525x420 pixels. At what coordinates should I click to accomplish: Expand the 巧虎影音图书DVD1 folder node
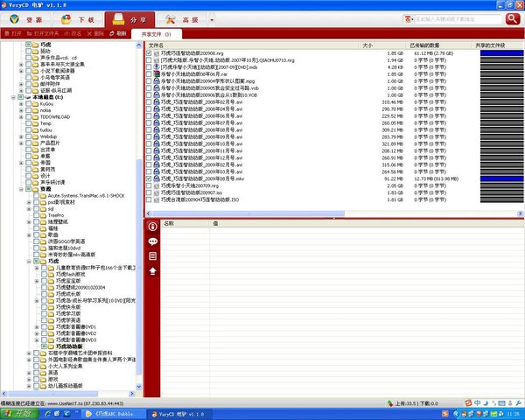pyautogui.click(x=37, y=327)
